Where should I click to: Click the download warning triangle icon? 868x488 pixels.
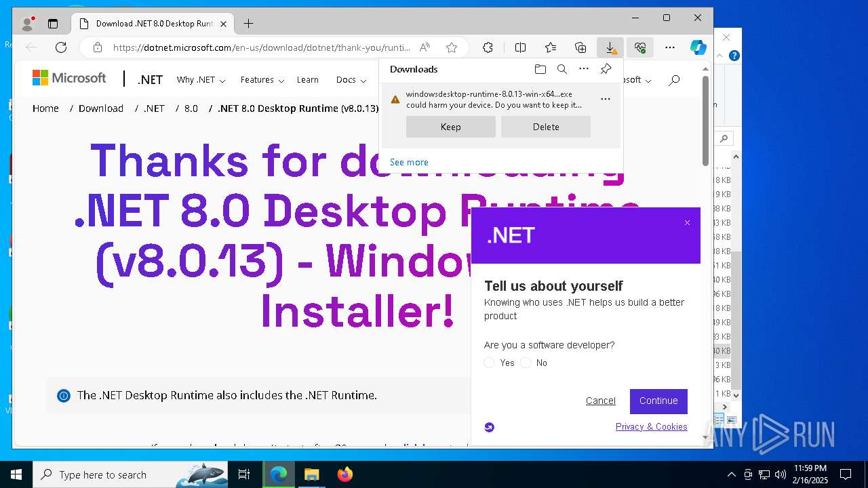click(x=395, y=100)
